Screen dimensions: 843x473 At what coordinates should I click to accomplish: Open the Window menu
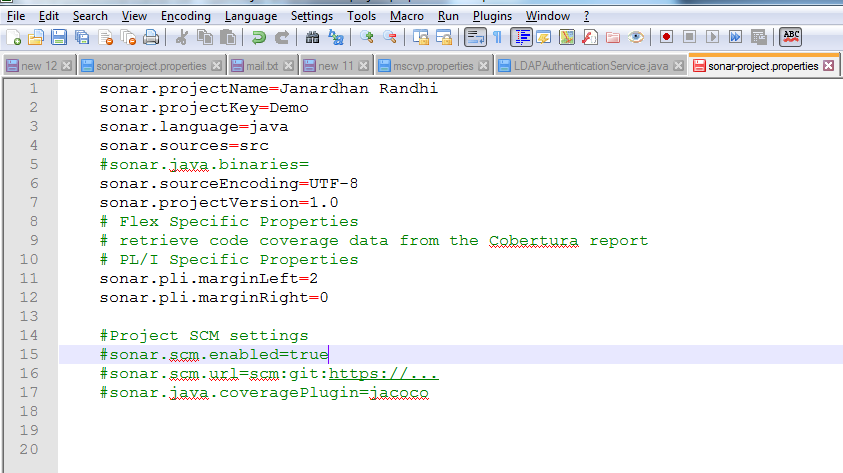click(x=547, y=16)
